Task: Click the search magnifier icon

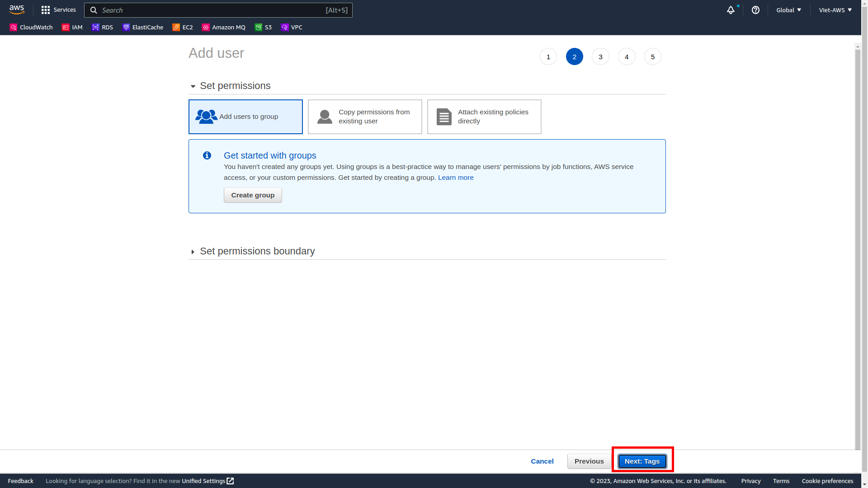Action: 94,10
